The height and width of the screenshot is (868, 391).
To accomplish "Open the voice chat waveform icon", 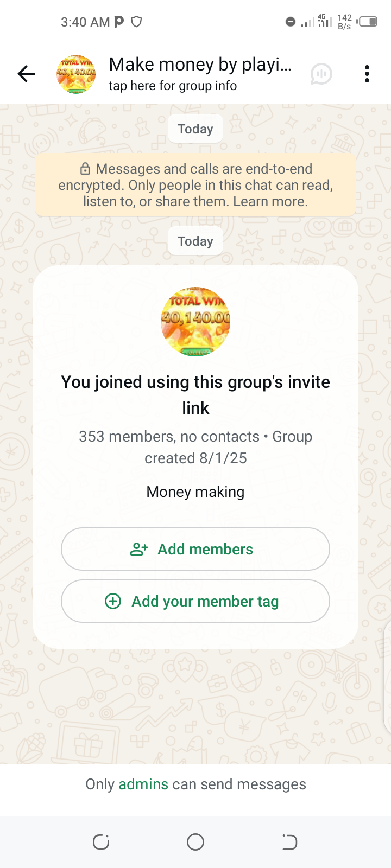I will (x=321, y=74).
